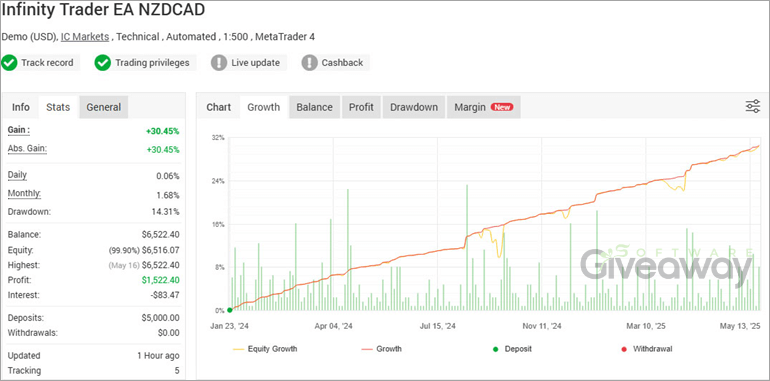This screenshot has width=770, height=381.
Task: Click the green deposit dot at chart origin
Action: 230,310
